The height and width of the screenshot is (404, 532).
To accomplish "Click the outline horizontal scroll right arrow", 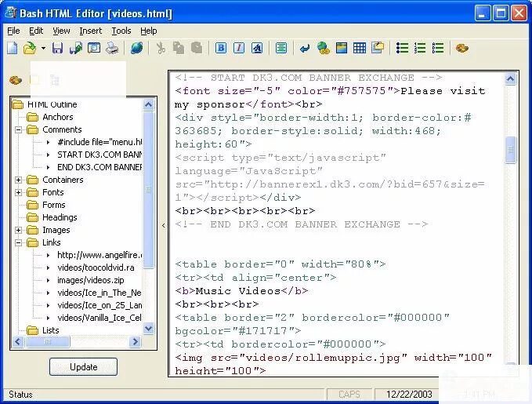I will tap(135, 341).
